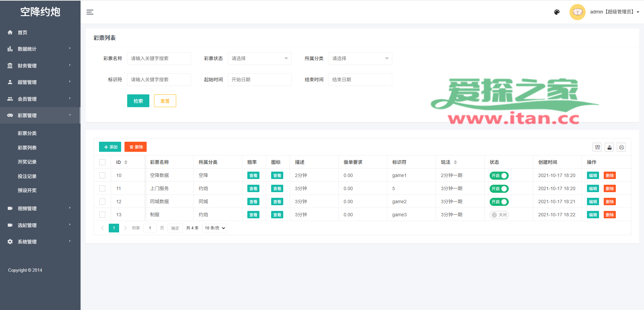Open 彩票分类 submenu item
The height and width of the screenshot is (310, 644).
pos(27,133)
